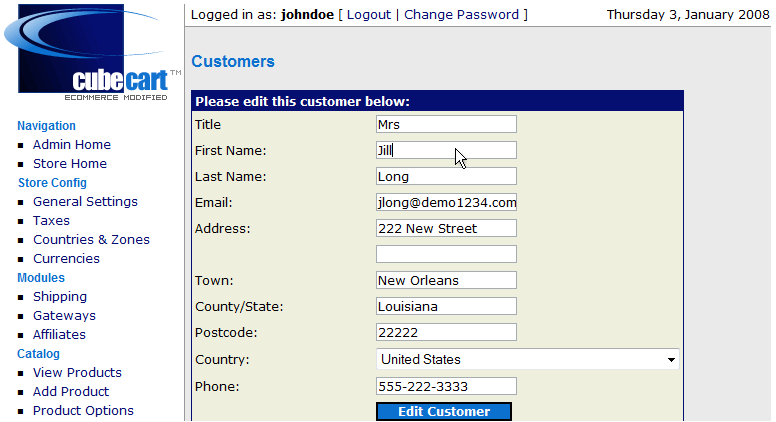Open the Gateways module
Viewport: 776px width, 422px height.
point(64,316)
